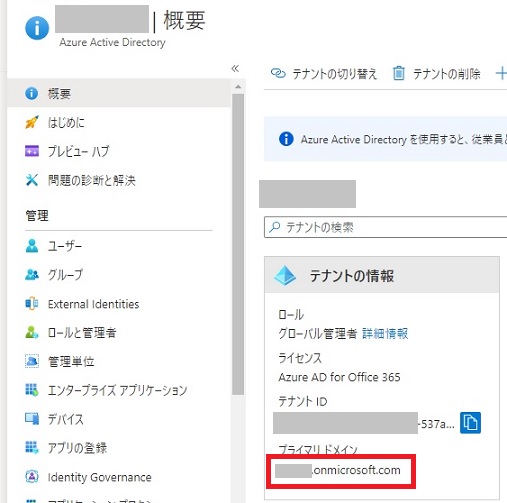507x503 pixels.
Task: Open the プレビュー ハブ icon
Action: (x=32, y=151)
